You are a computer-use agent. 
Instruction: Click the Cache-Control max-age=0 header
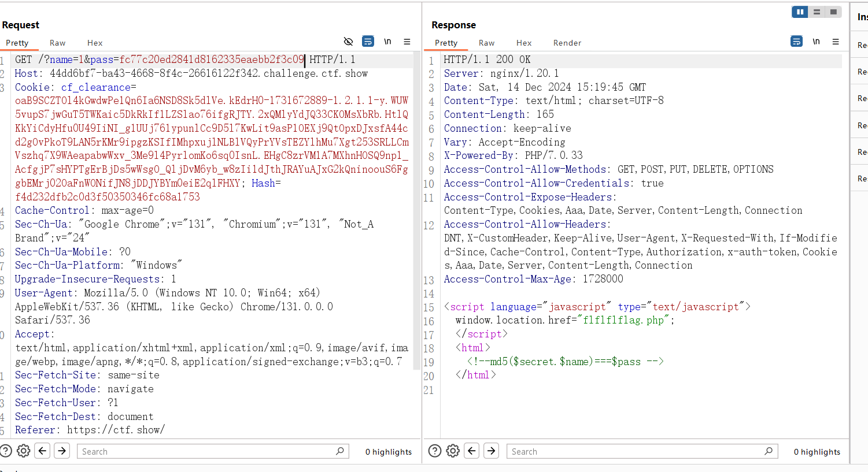click(x=84, y=210)
